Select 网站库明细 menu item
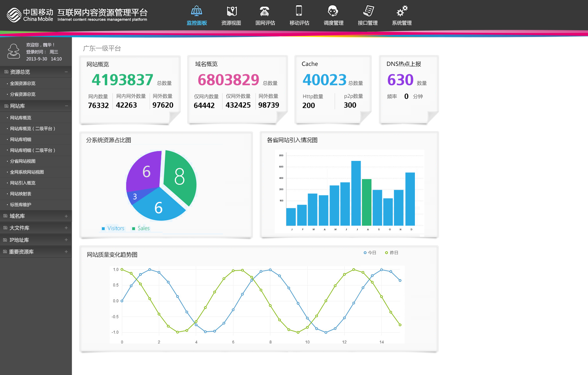This screenshot has width=588, height=375. click(x=21, y=139)
